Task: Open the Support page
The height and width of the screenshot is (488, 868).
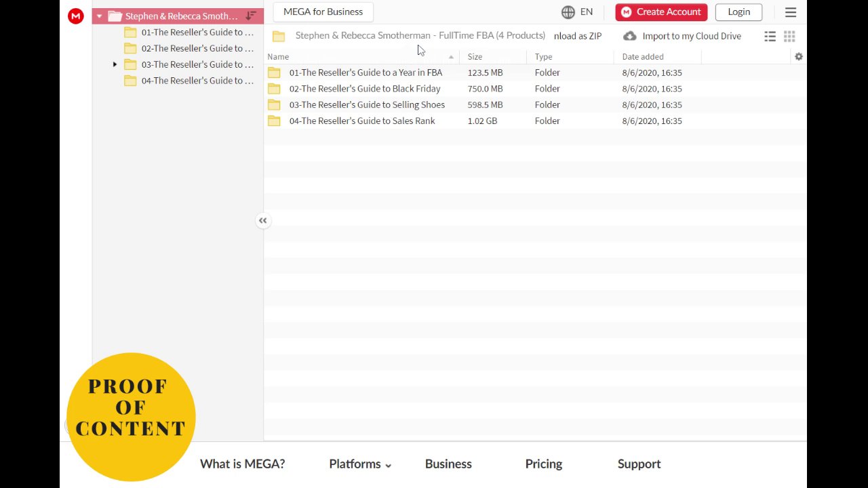Action: 639,464
